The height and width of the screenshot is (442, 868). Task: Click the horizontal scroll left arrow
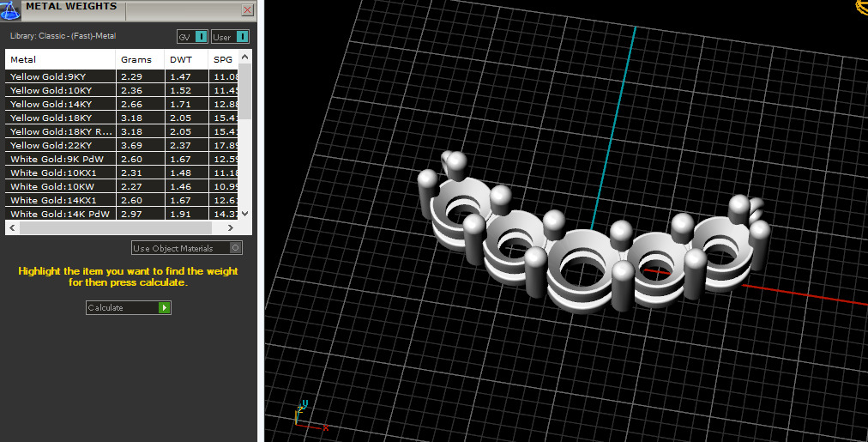click(x=12, y=227)
